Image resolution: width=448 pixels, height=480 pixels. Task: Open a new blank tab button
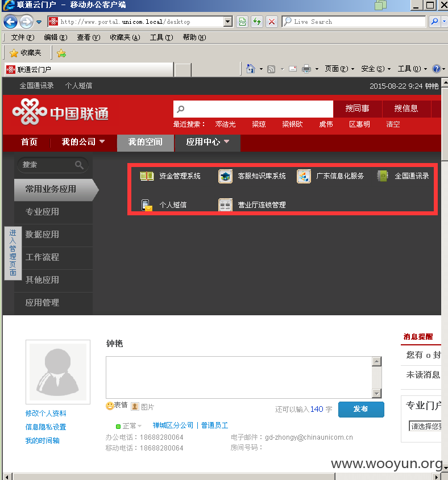pos(183,70)
